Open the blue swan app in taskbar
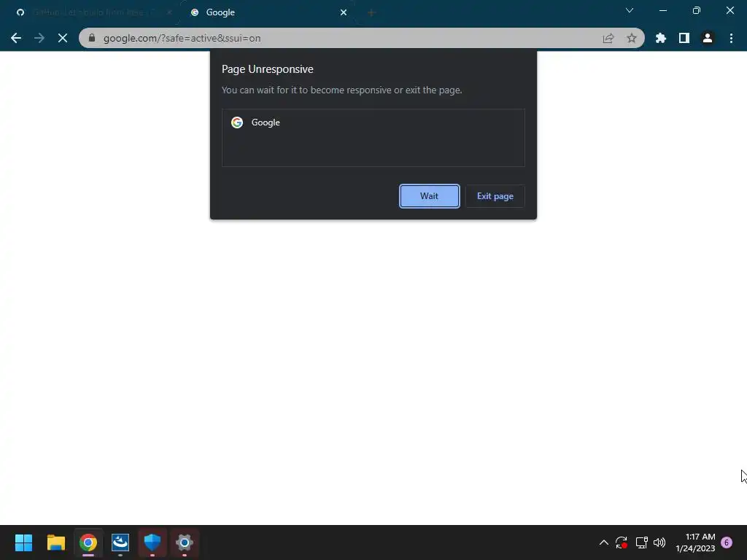747x560 pixels. click(120, 542)
